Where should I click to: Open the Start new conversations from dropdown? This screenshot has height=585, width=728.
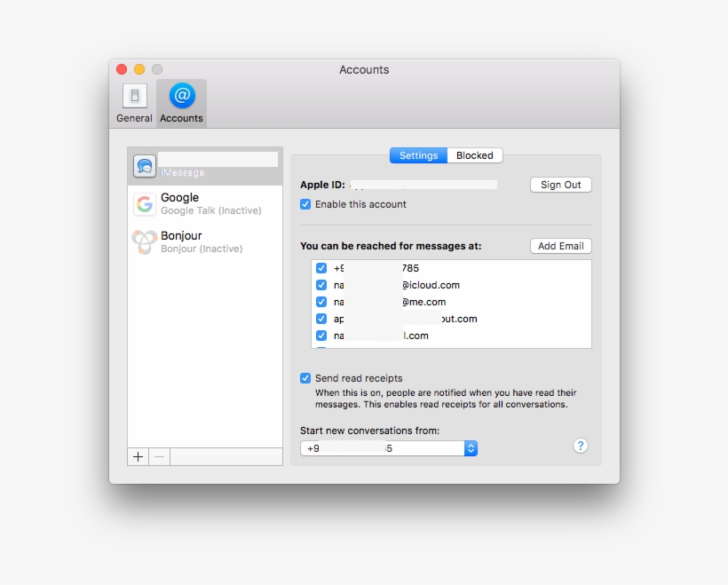tap(389, 448)
